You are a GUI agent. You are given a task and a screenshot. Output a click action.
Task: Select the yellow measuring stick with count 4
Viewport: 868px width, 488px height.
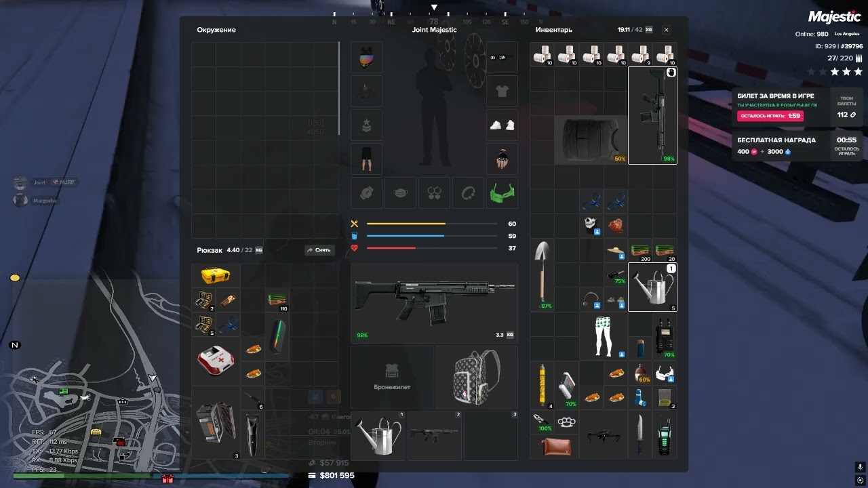542,385
